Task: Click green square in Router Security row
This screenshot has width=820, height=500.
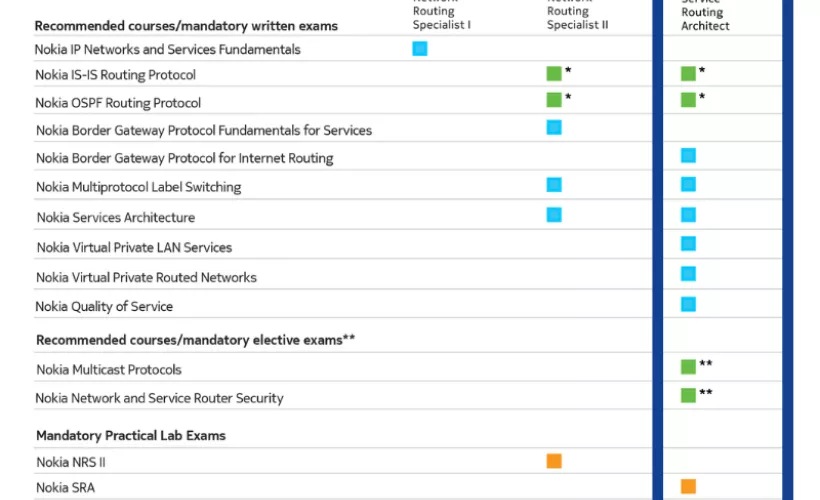Action: click(x=688, y=395)
